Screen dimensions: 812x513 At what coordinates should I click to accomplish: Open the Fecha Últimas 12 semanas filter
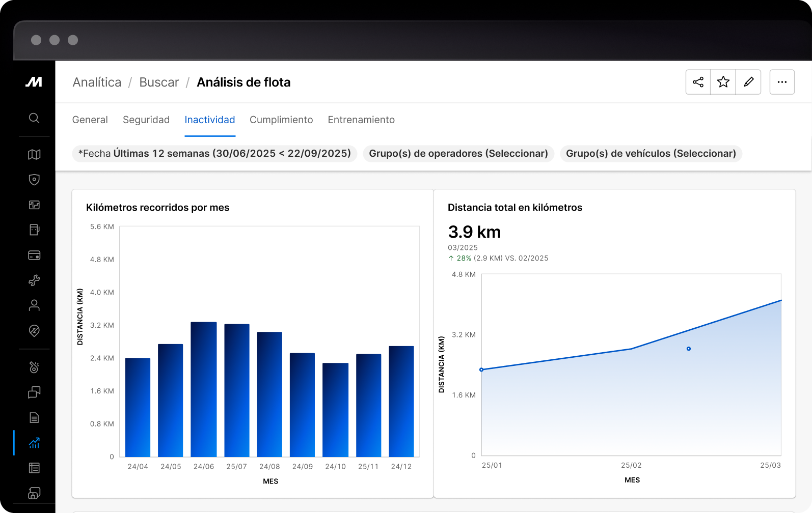point(214,154)
